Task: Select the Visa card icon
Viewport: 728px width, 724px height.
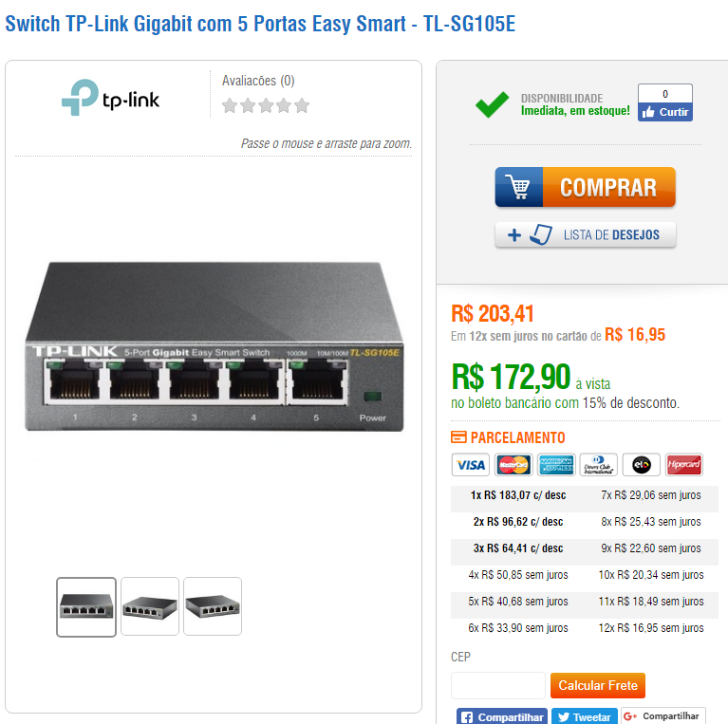Action: pos(471,465)
